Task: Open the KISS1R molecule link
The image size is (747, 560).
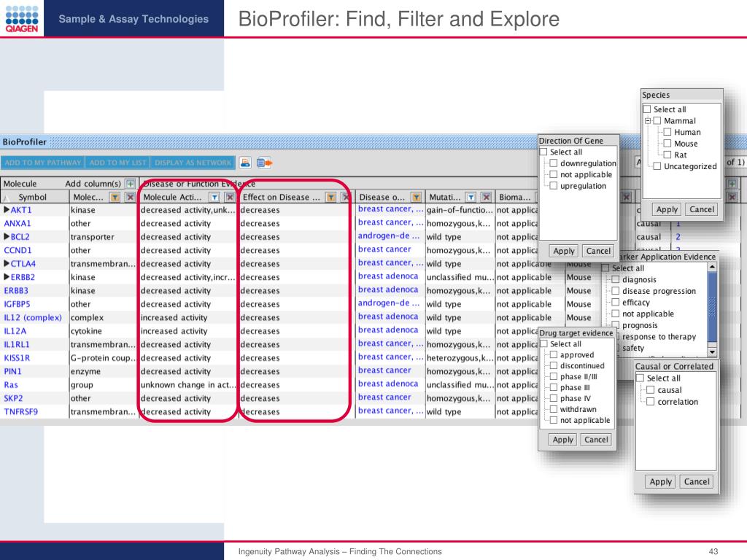Action: pyautogui.click(x=18, y=357)
